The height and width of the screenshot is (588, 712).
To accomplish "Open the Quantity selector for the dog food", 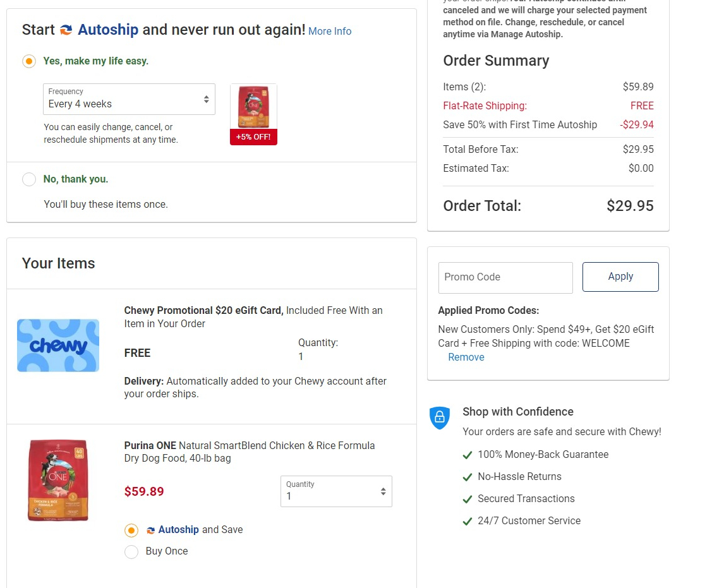I will pos(336,491).
